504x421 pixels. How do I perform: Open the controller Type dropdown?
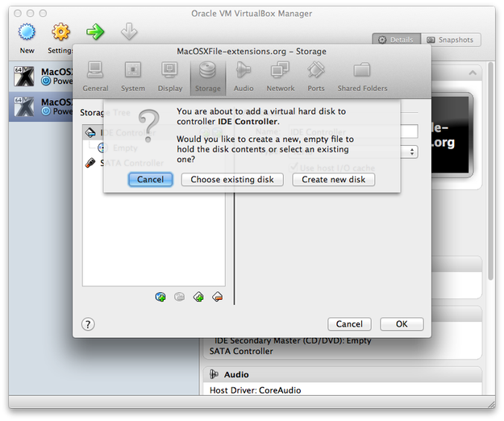tap(413, 152)
